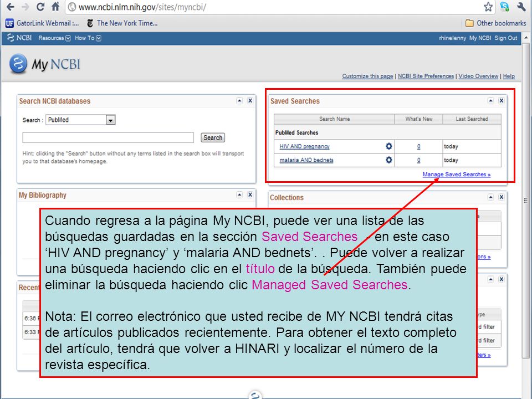The height and width of the screenshot is (399, 532).
Task: Run the malaria AND bednets saved search
Action: 306,160
